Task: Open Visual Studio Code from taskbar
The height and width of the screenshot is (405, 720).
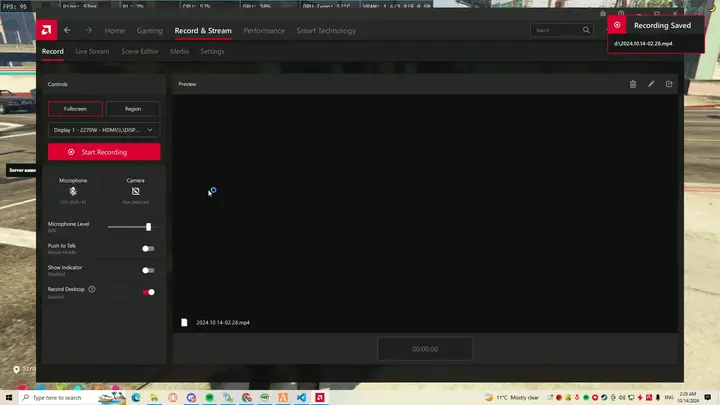Action: tap(301, 397)
